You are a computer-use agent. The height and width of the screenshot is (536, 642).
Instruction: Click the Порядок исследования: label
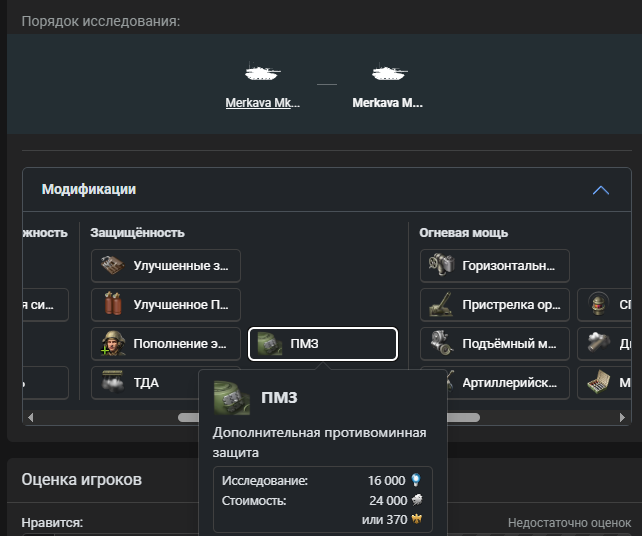[x=101, y=21]
